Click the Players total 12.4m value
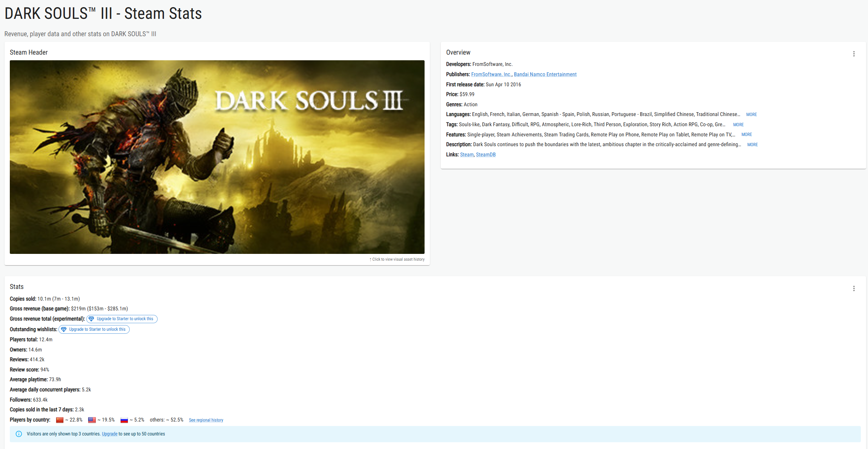This screenshot has height=449, width=868. (46, 339)
